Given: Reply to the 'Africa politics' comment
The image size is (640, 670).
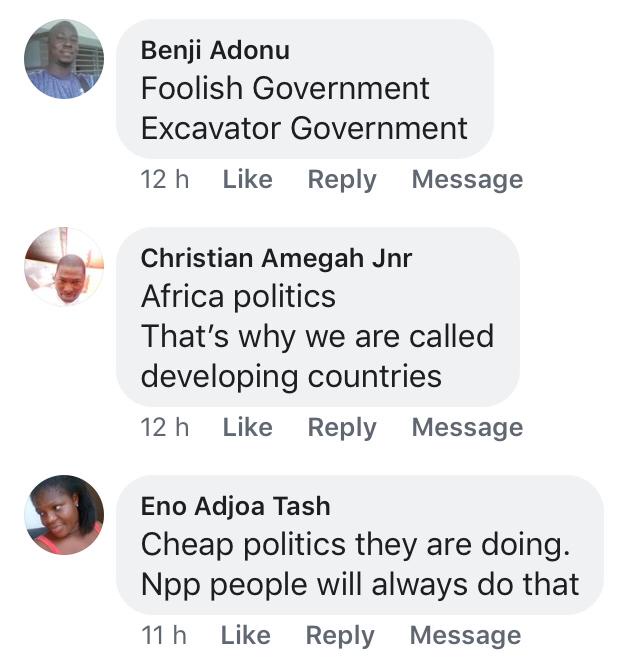Looking at the screenshot, I should [x=342, y=428].
